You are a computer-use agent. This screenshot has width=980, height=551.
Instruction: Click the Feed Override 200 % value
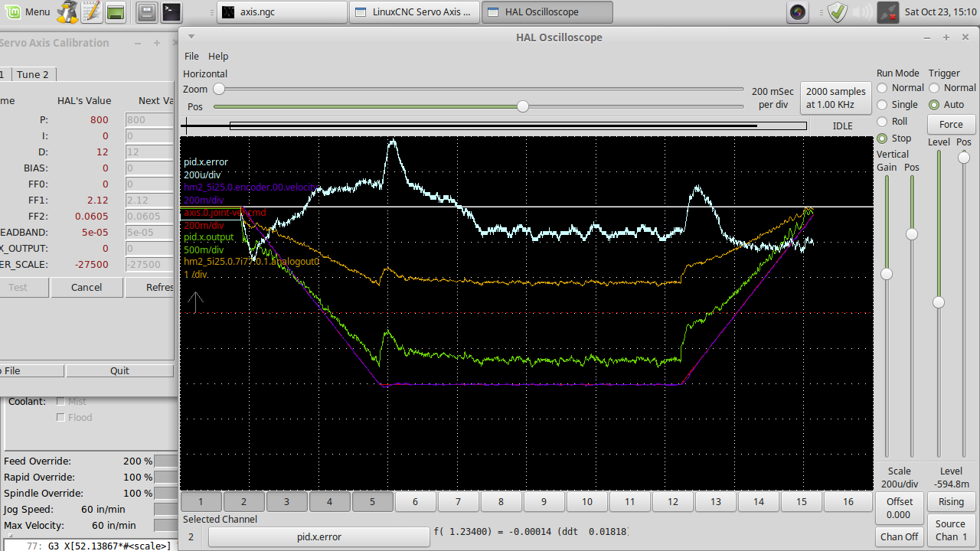(x=138, y=461)
